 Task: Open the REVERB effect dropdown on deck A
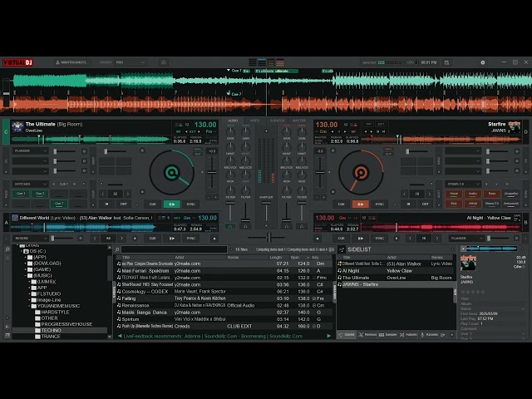coord(30,239)
